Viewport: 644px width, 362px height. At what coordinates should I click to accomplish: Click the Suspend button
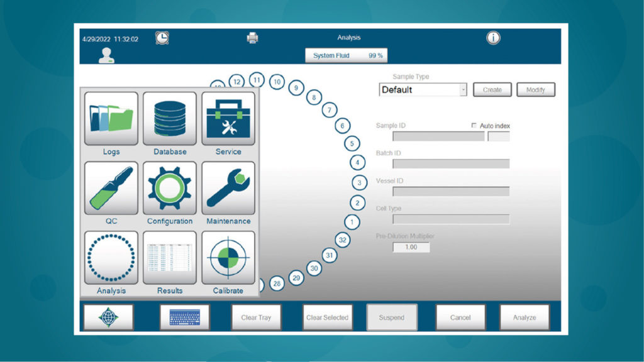coord(392,317)
